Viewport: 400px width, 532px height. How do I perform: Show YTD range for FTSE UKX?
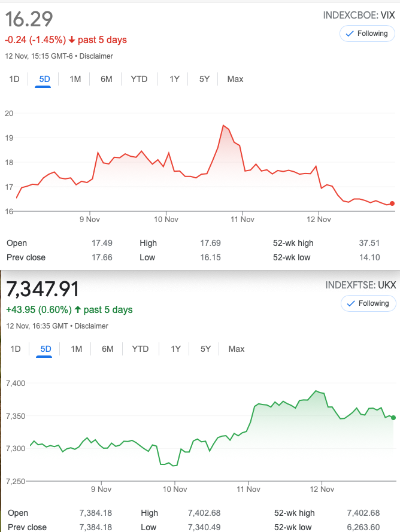(140, 349)
